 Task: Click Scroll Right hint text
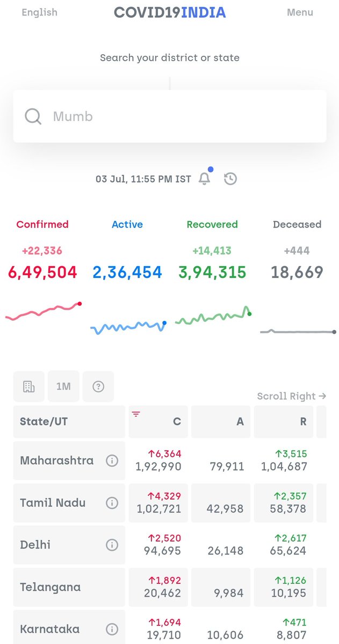291,396
